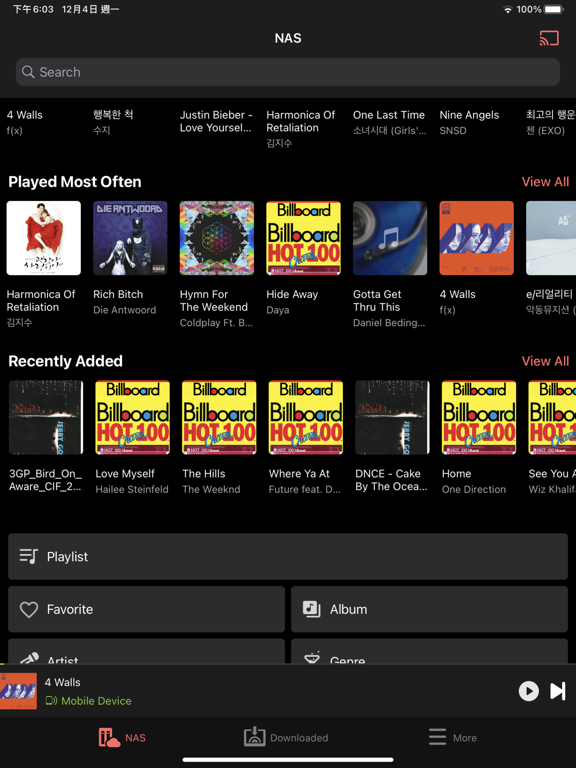Open the Album button
Viewport: 576px width, 768px height.
[x=430, y=609]
